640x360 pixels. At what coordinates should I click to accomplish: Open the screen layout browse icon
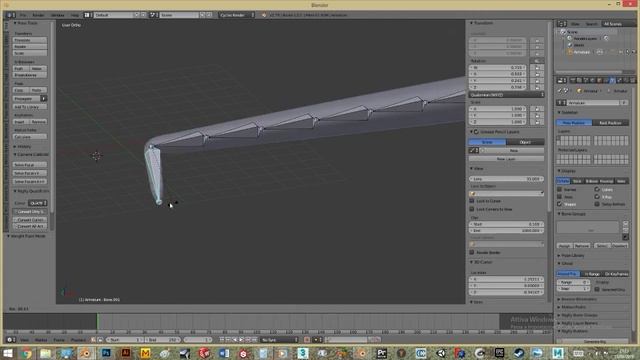tap(88, 15)
